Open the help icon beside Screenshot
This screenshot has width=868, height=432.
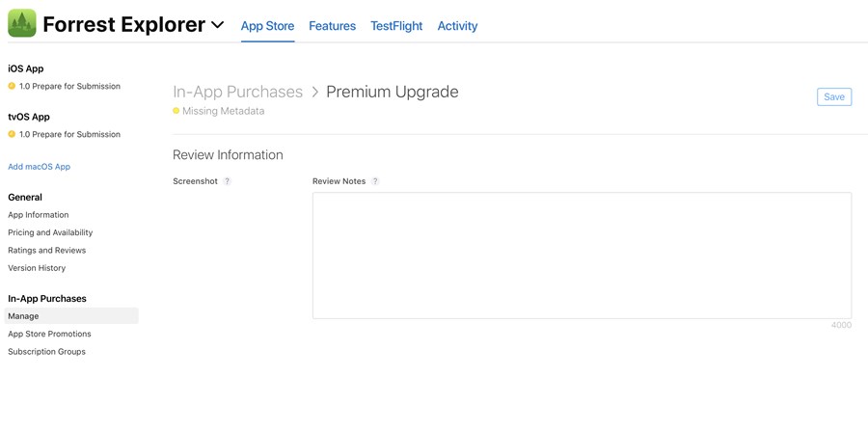coord(227,181)
